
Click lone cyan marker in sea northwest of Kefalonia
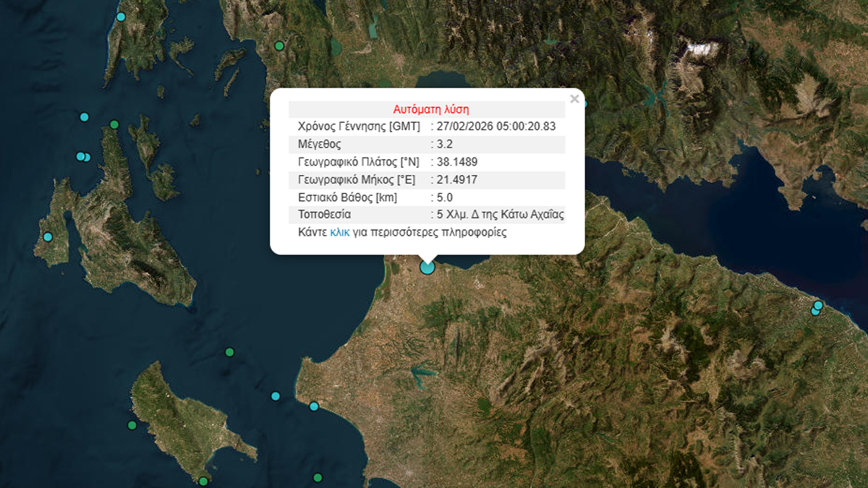85,116
